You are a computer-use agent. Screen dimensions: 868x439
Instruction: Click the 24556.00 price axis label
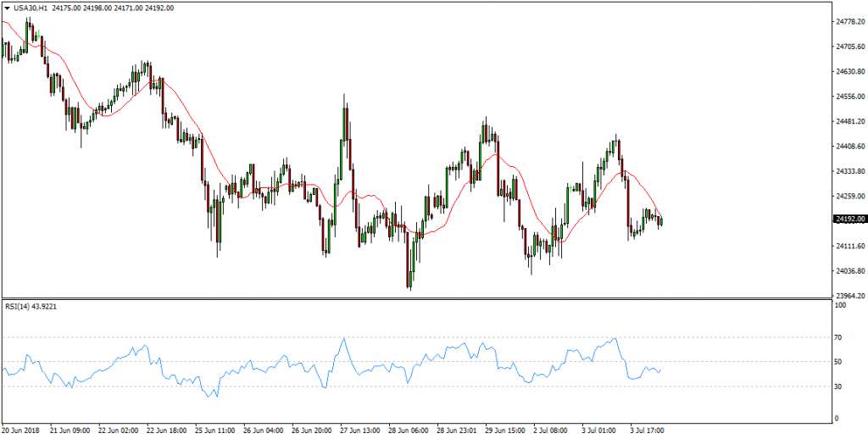coord(851,97)
